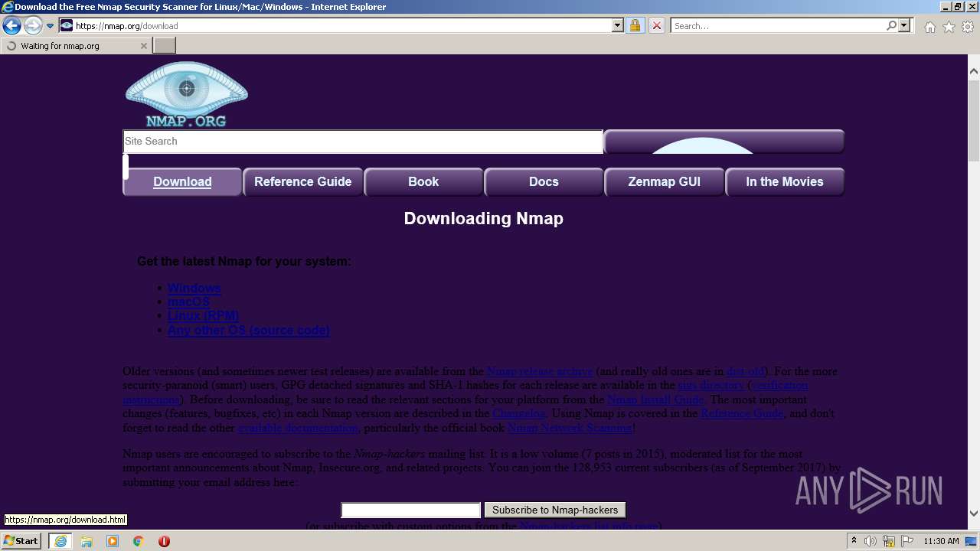Viewport: 980px width, 551px height.
Task: Click the security lock icon
Action: (635, 26)
